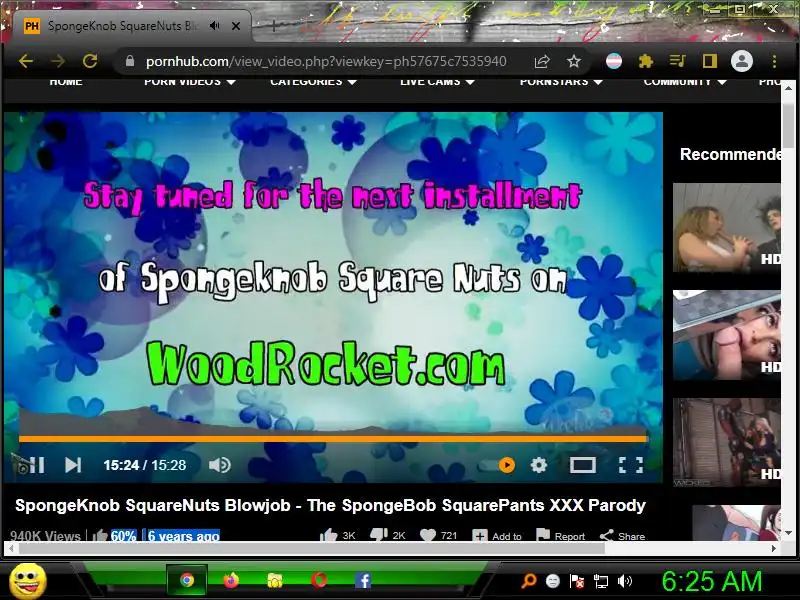Expand the CATEGORIES navigation dropdown

(314, 82)
